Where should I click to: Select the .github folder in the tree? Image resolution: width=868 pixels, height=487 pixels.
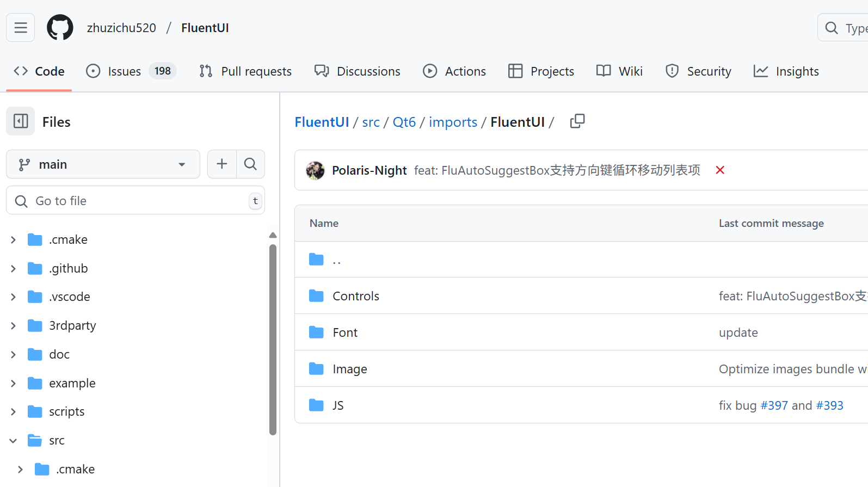point(69,269)
